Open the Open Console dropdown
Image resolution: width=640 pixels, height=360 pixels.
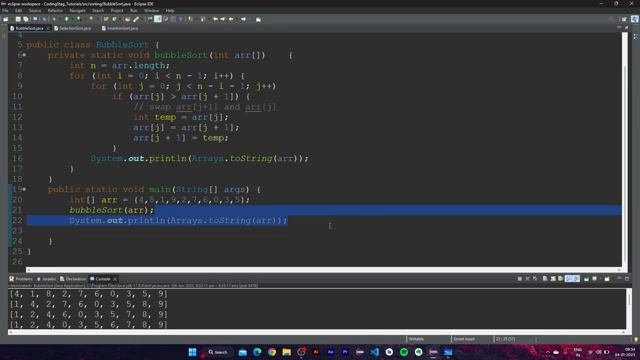(x=607, y=279)
